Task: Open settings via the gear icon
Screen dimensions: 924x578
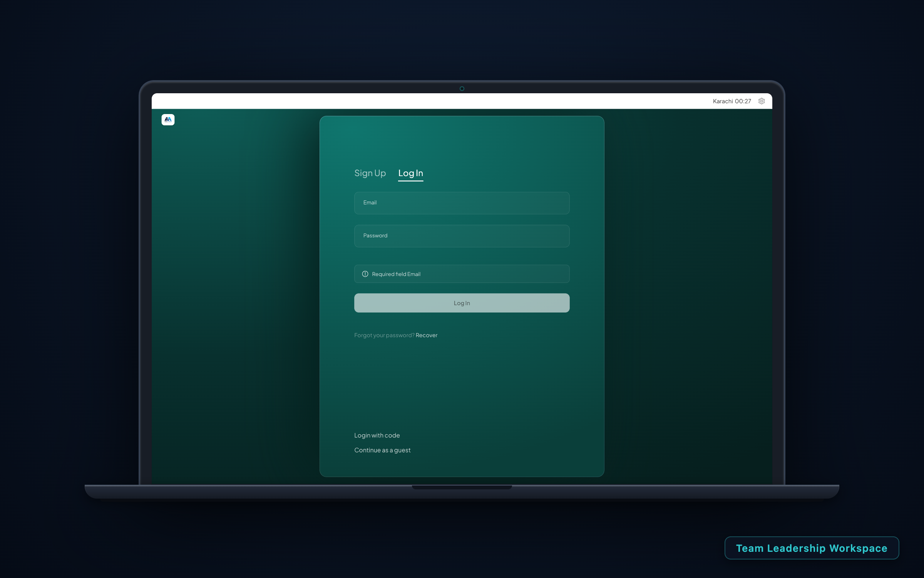Action: tap(761, 101)
